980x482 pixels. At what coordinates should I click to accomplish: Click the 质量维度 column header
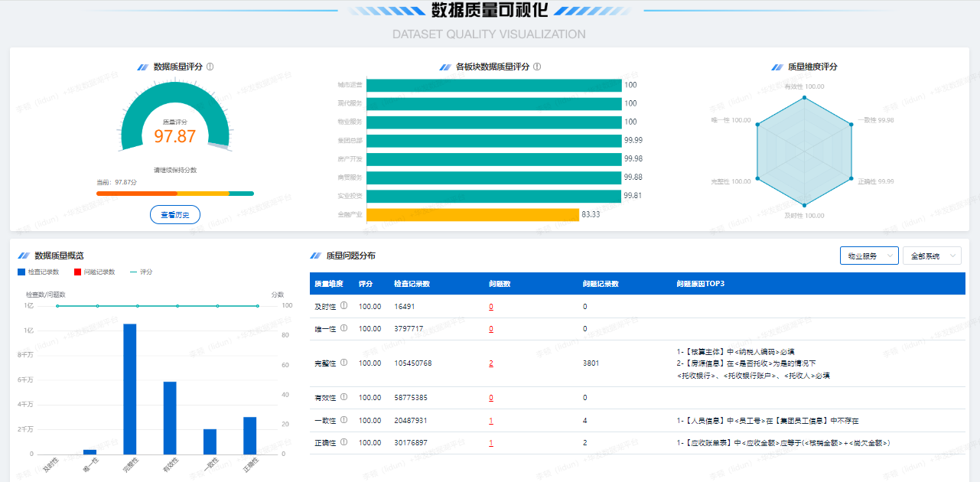(x=329, y=284)
